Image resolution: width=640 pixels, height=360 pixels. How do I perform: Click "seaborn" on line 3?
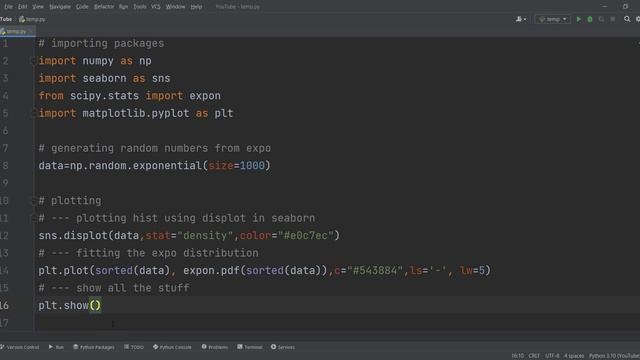[x=104, y=78]
